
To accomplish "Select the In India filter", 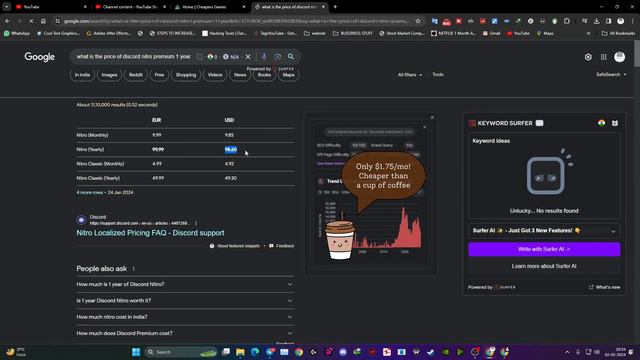I will pyautogui.click(x=82, y=75).
